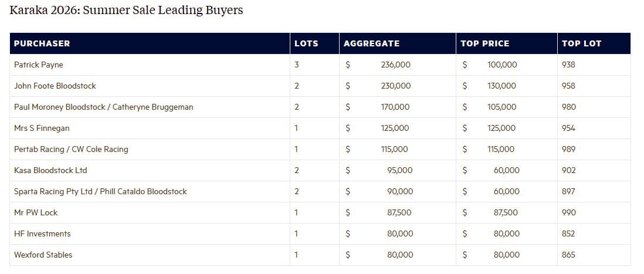Click the TOP PRICE column header

484,43
